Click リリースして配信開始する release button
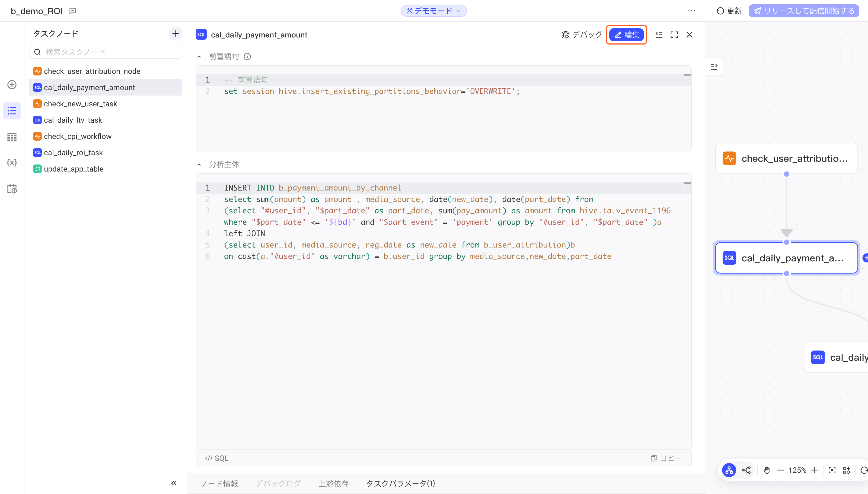The width and height of the screenshot is (868, 494). [803, 11]
